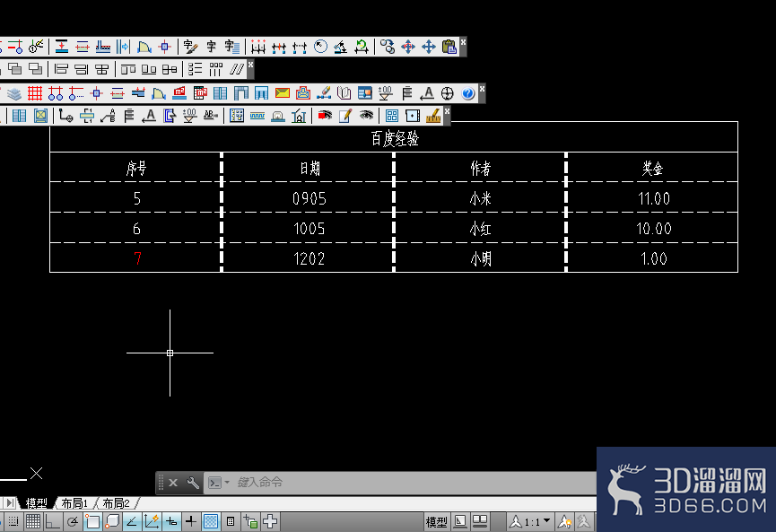Image resolution: width=776 pixels, height=532 pixels.
Task: Click the bring-to-front draw order icon
Action: coord(15,69)
